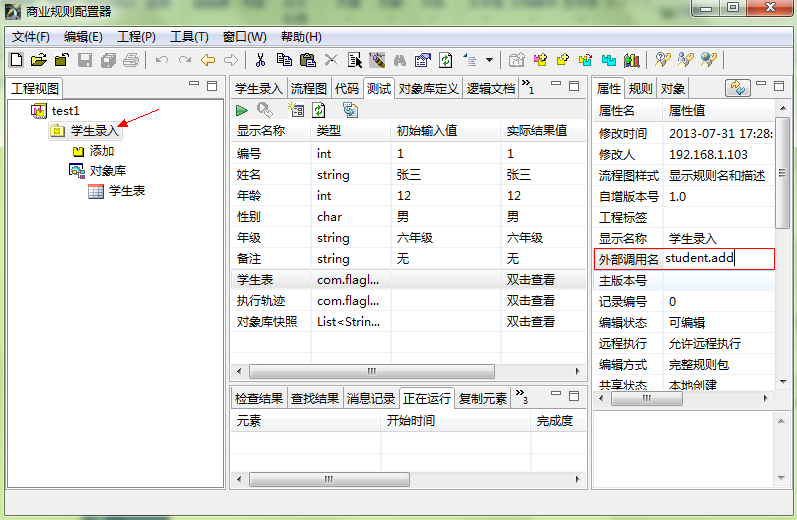The width and height of the screenshot is (797, 520).
Task: Switch to the 对象 properties tab
Action: tap(672, 89)
